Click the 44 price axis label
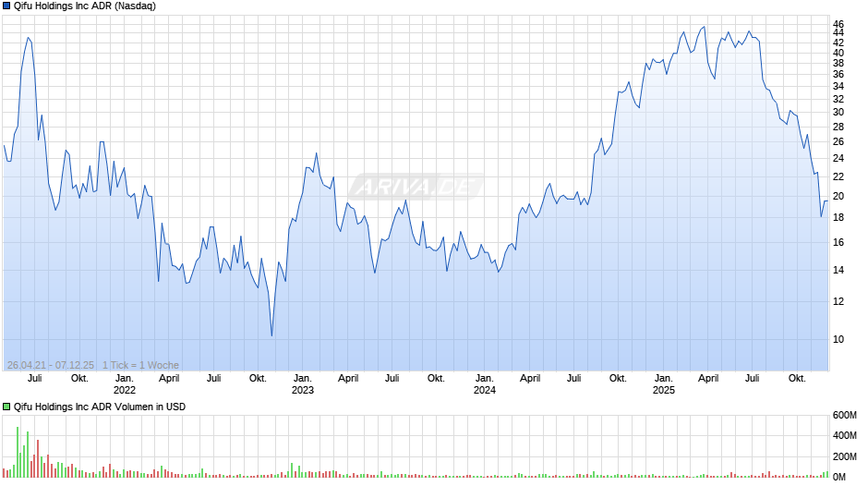This screenshot has width=868, height=486. 838,33
